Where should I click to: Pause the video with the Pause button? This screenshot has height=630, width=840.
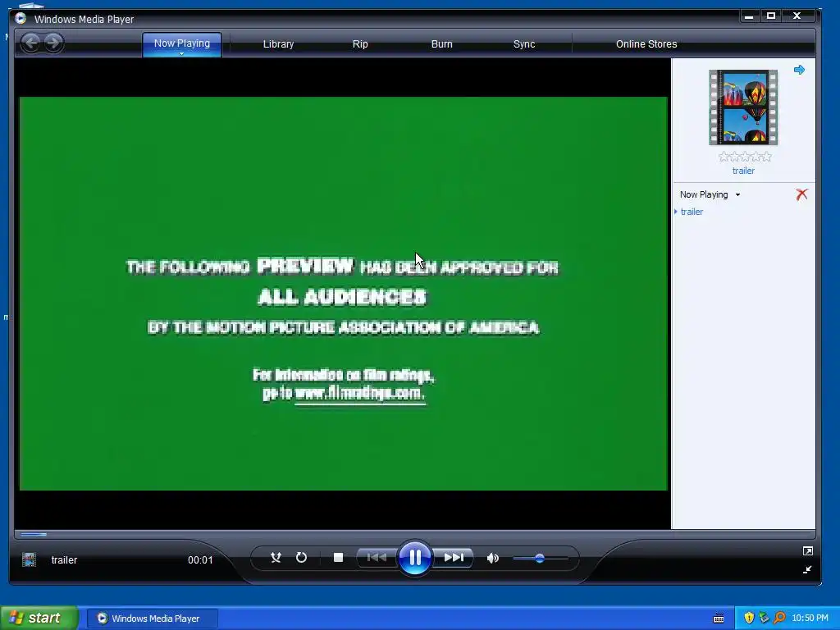pyautogui.click(x=415, y=558)
